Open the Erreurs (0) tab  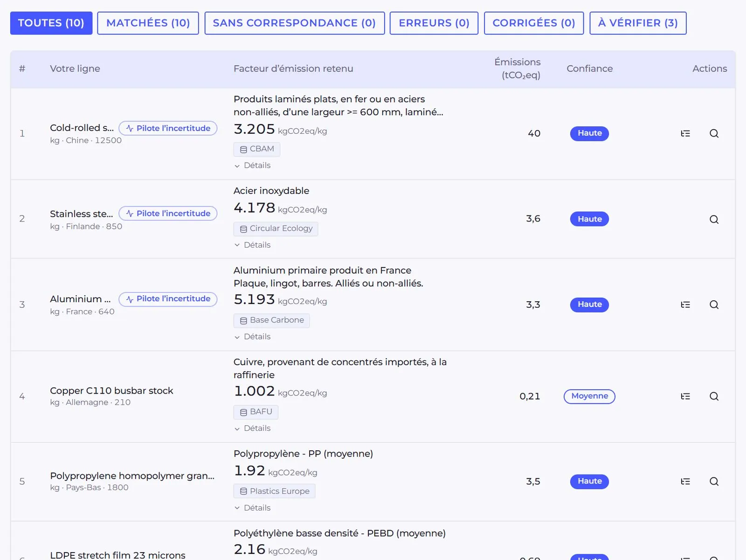[x=434, y=23]
